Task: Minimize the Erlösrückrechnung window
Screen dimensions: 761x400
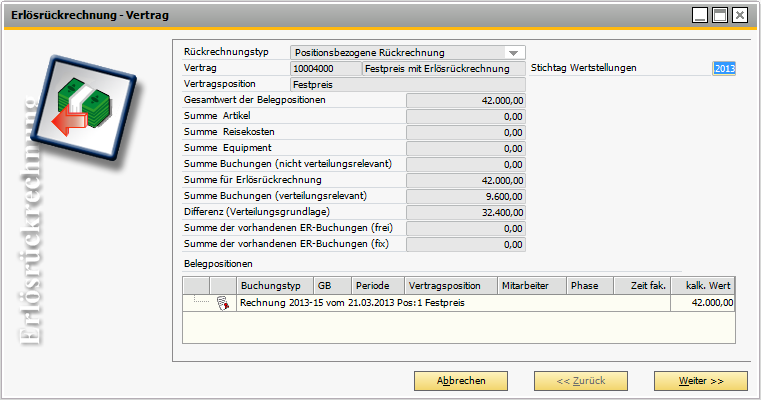Action: pos(700,16)
